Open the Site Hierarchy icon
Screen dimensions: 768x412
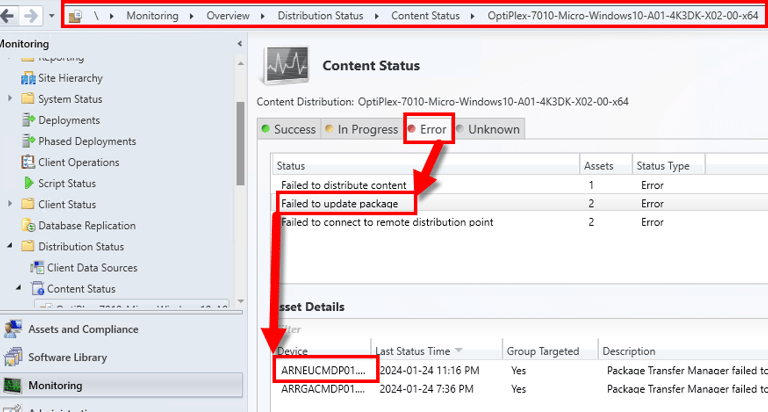click(28, 78)
